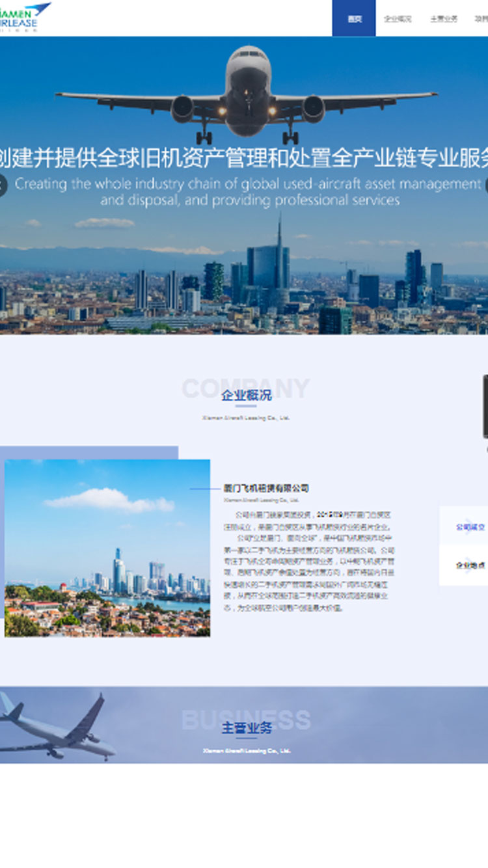Click the 企业概况 section heading
488x868 pixels.
[247, 395]
